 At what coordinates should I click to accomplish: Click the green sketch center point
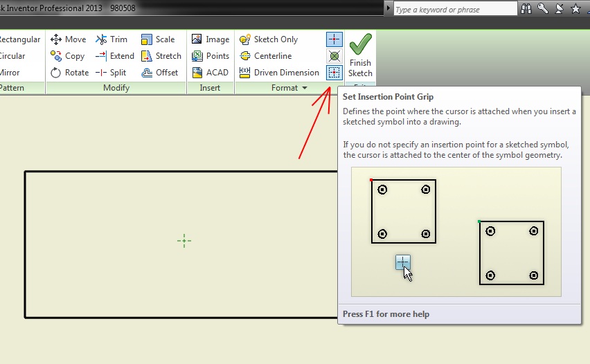(184, 241)
